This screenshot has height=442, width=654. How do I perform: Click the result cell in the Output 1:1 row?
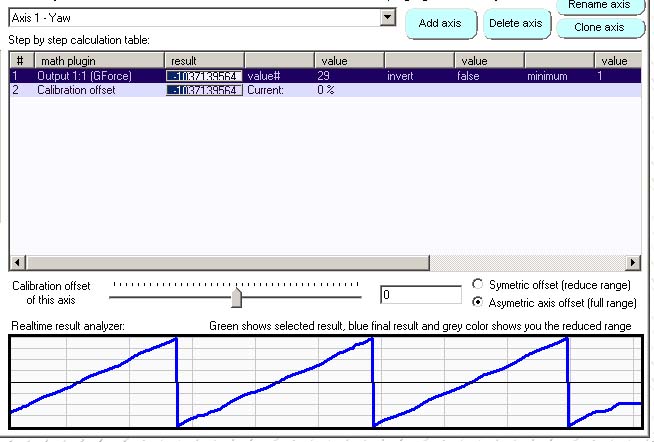pos(204,75)
